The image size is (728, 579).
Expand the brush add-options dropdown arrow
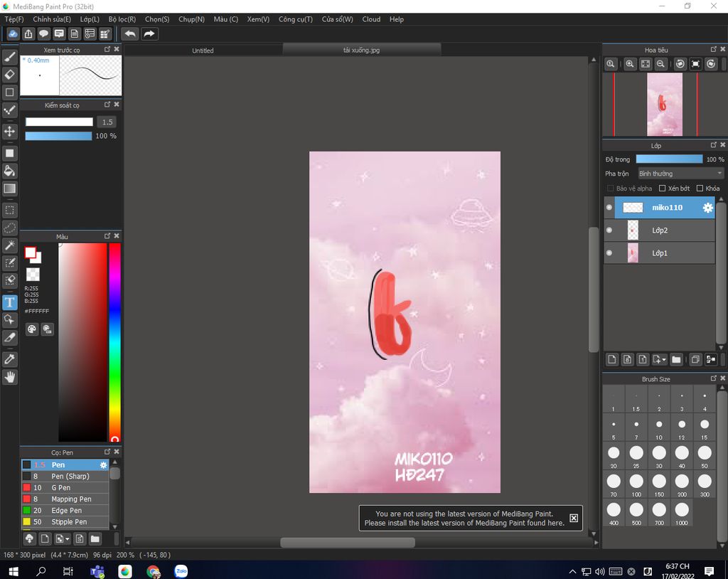[x=68, y=539]
